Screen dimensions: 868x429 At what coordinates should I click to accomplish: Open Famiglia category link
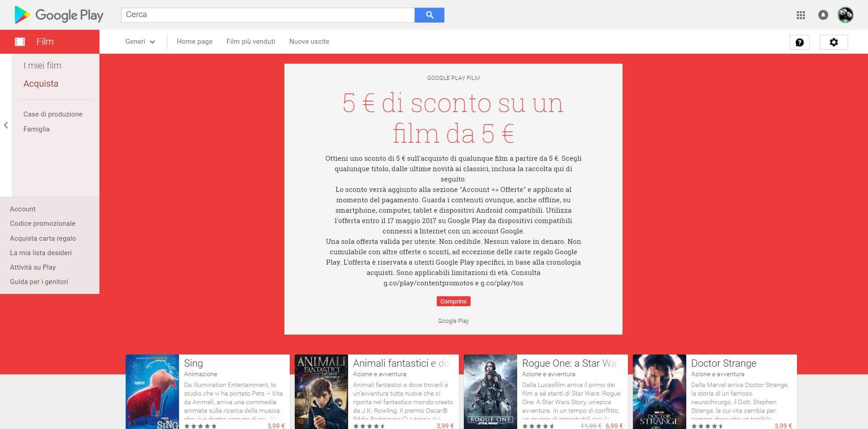(x=37, y=129)
